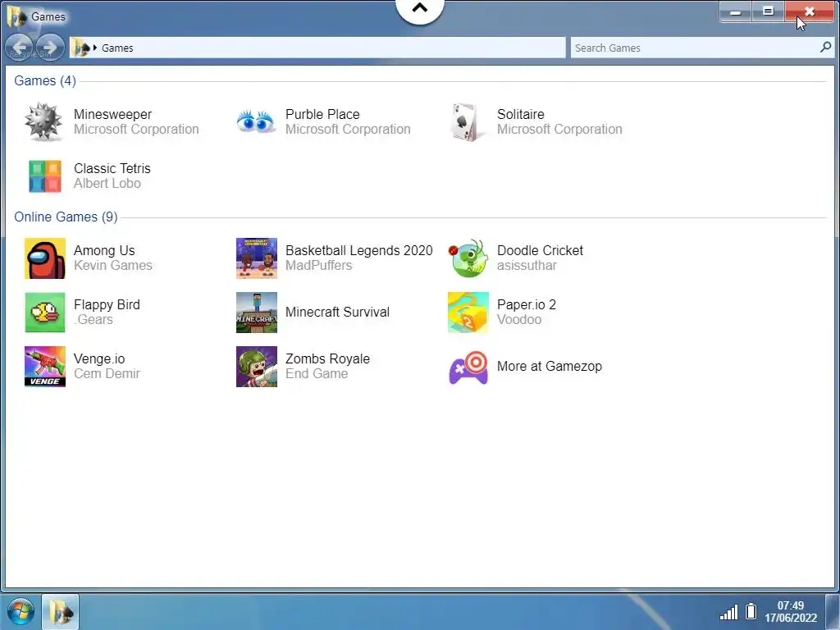Select the Purble Place title text
Screen dimensions: 840x630
pyautogui.click(x=322, y=114)
